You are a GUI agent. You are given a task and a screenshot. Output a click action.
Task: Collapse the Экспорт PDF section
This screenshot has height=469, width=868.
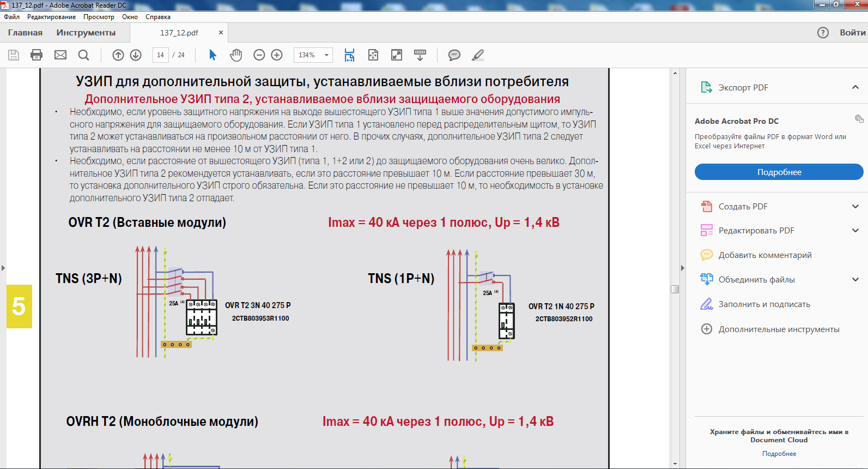[855, 87]
